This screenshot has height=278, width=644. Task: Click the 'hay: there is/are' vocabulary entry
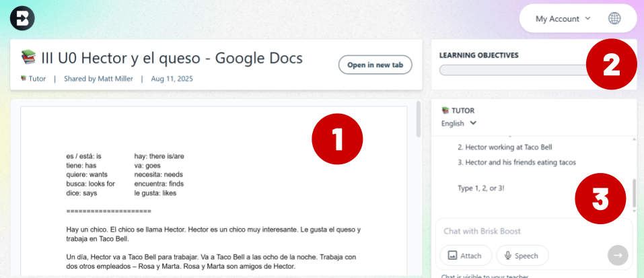click(x=159, y=156)
